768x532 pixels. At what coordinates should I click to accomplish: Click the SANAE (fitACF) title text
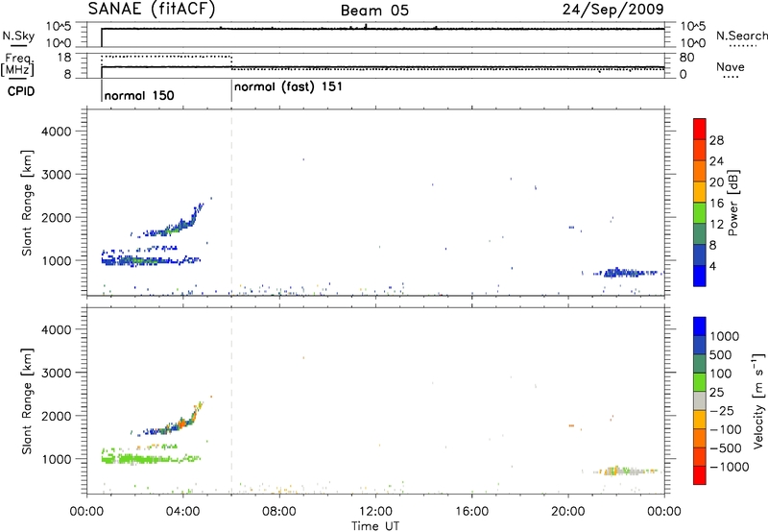click(x=152, y=10)
